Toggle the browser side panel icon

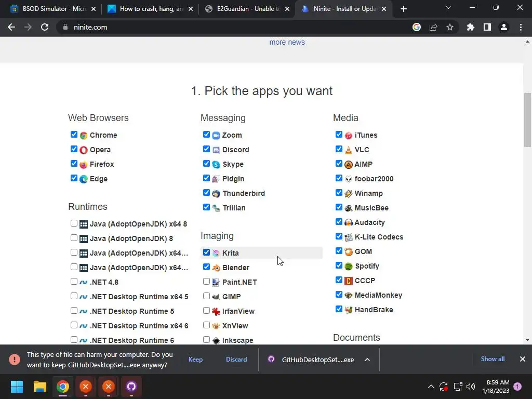pos(487,27)
